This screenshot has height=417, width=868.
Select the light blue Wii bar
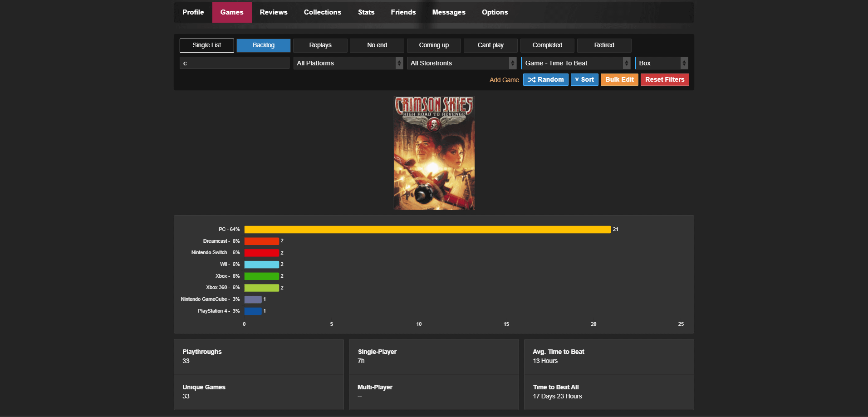click(261, 265)
